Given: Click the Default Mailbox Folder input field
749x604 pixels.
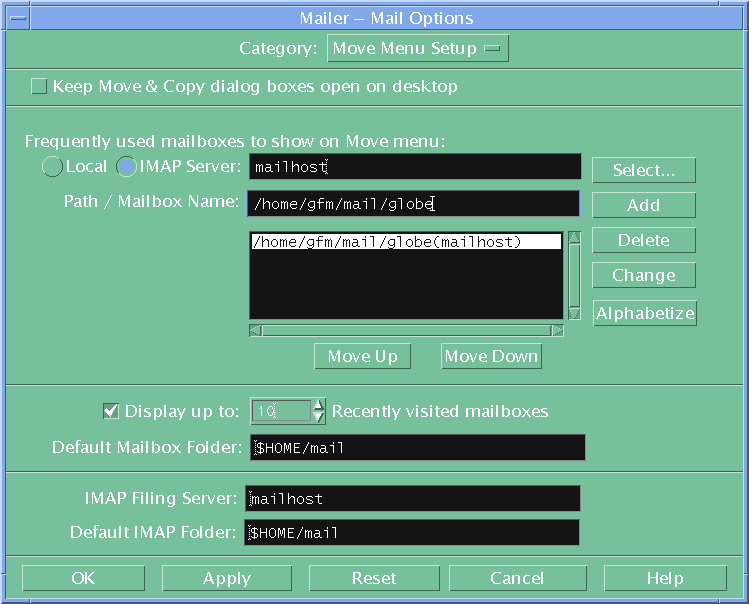Looking at the screenshot, I should coord(417,447).
